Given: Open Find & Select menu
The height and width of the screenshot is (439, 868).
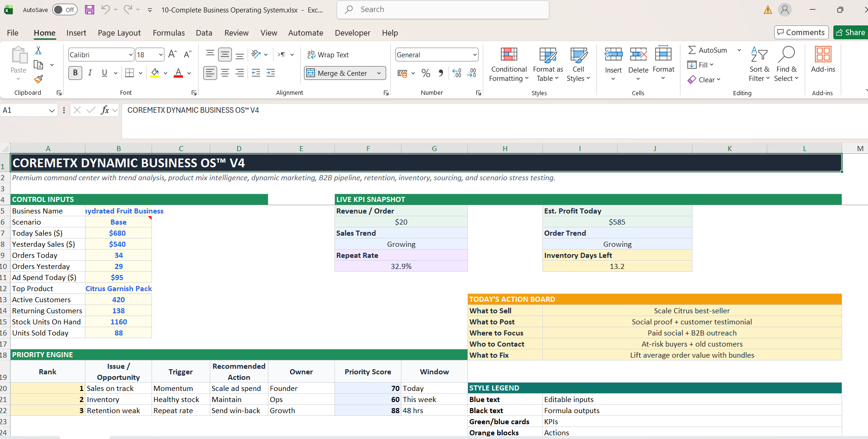Looking at the screenshot, I should tap(787, 65).
